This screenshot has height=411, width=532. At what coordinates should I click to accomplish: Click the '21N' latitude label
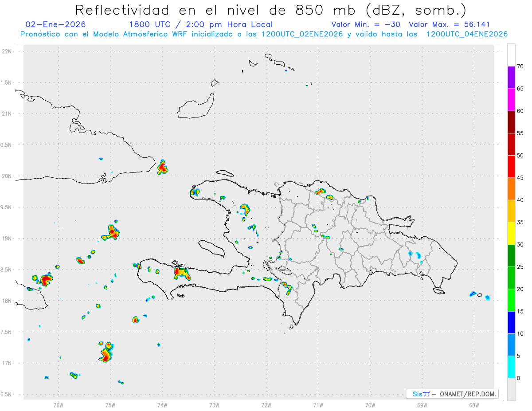click(x=8, y=114)
